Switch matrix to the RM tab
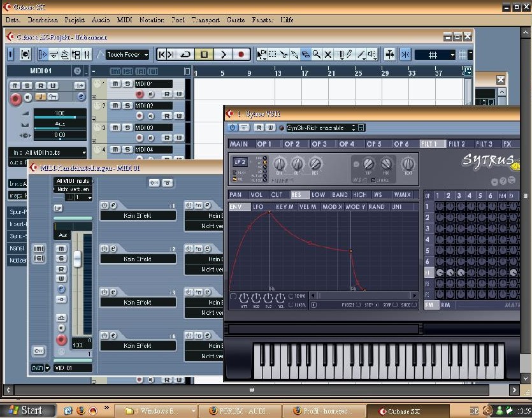 pyautogui.click(x=446, y=305)
